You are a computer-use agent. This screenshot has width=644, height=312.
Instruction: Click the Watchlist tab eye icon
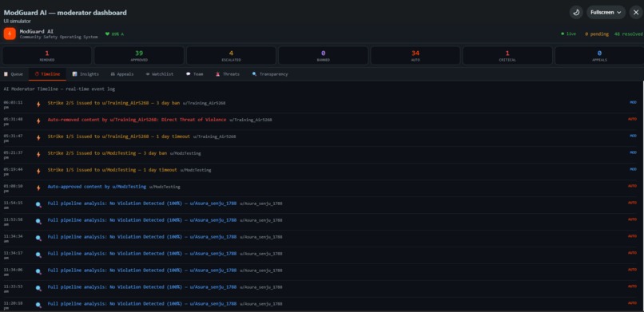tap(148, 74)
